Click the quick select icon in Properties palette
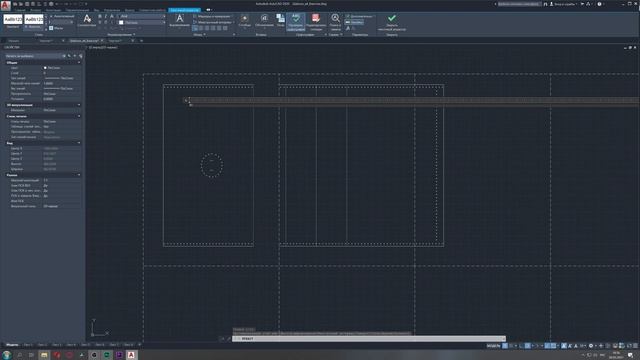The image size is (640, 360). click(80, 56)
